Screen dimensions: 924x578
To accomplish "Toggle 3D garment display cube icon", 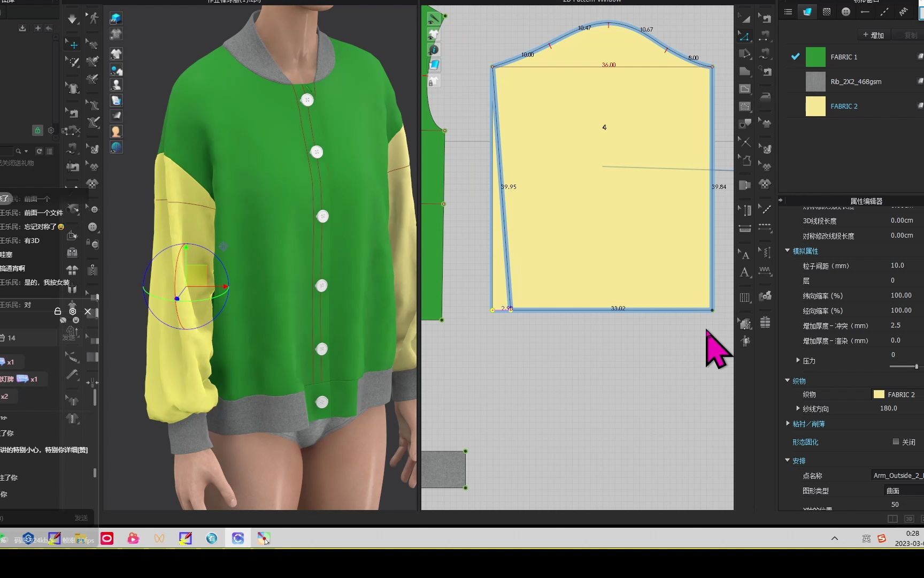I will (115, 18).
